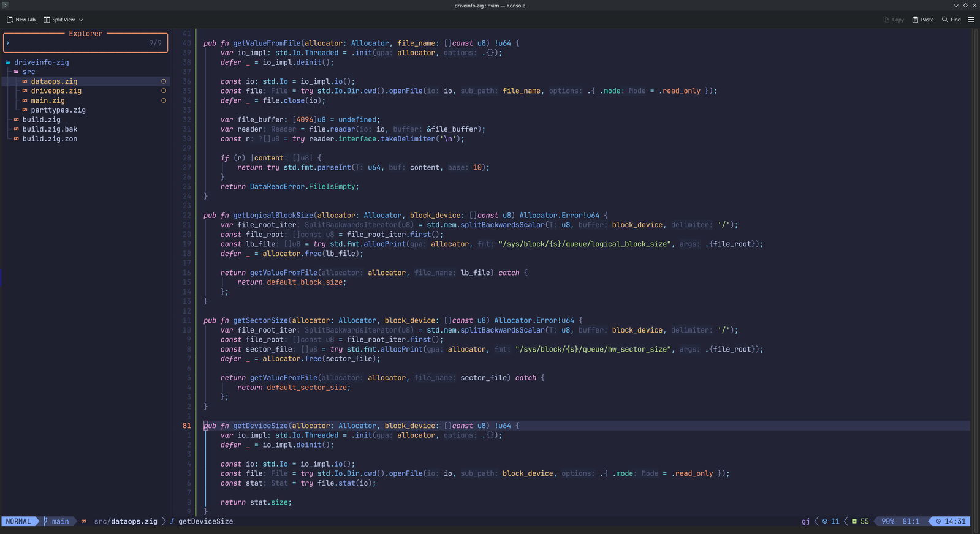Click the gj pending keys text in statusline

(805, 522)
